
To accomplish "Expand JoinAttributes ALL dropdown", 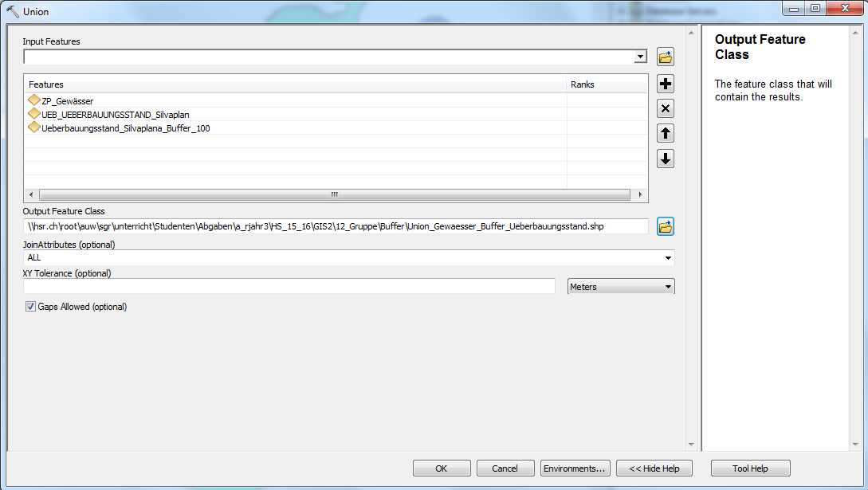I will click(668, 257).
